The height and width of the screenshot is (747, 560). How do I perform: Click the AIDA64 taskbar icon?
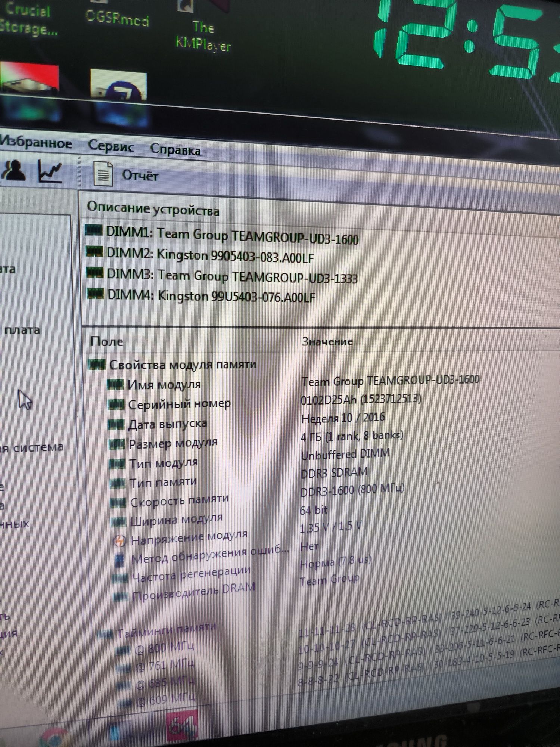[x=182, y=726]
